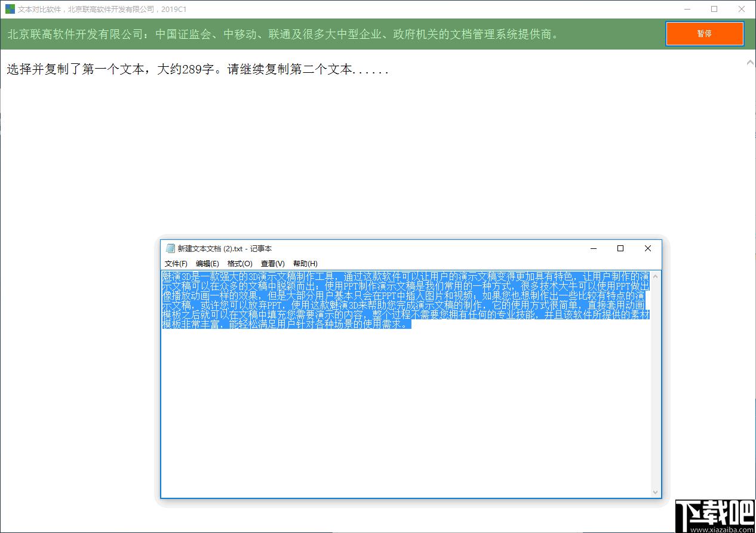Minimize the Notepad window

pyautogui.click(x=594, y=248)
